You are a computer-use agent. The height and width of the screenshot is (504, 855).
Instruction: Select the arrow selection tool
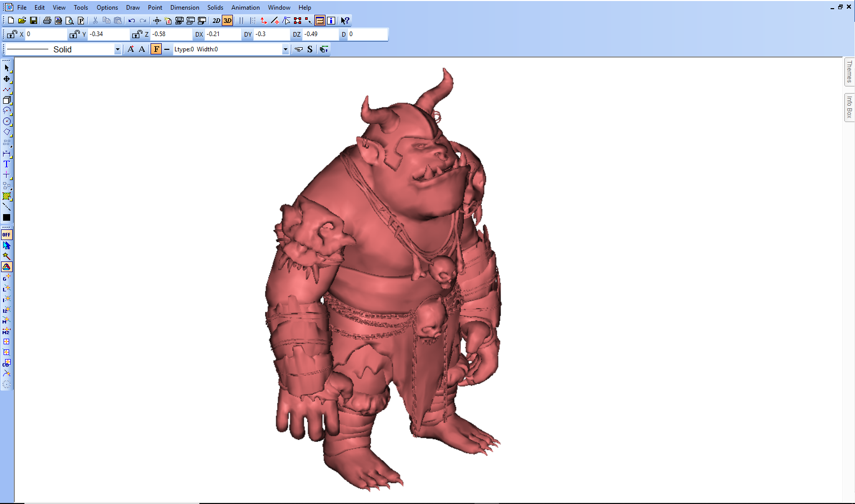(x=7, y=68)
